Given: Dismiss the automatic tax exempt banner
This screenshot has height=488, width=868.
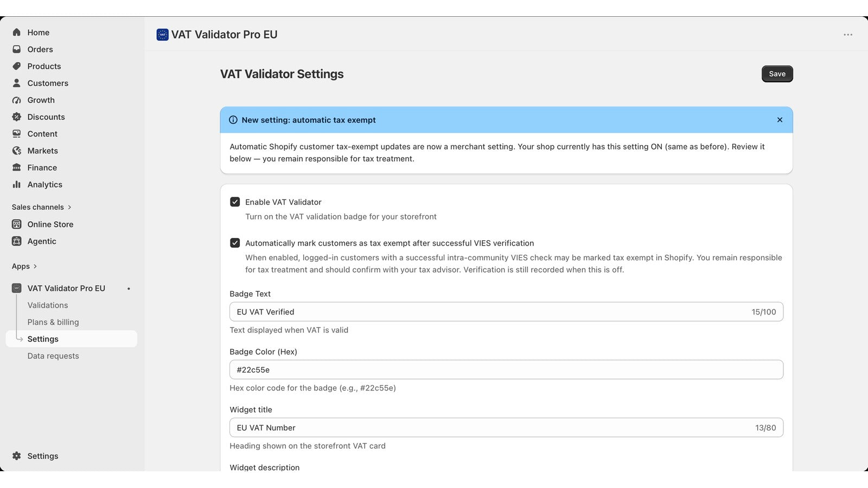Looking at the screenshot, I should pyautogui.click(x=780, y=120).
